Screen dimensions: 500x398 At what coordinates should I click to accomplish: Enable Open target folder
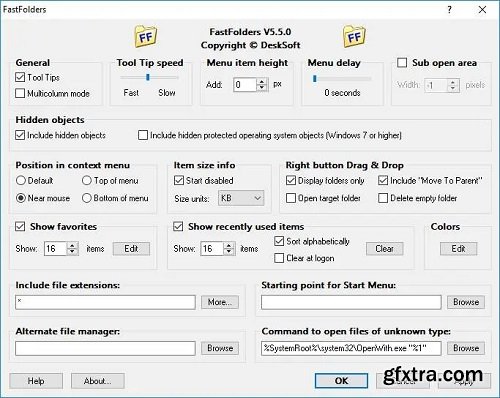pos(291,198)
